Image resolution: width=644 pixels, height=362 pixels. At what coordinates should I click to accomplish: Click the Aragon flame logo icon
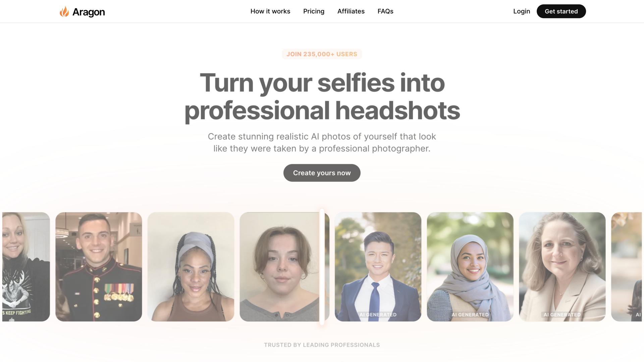click(64, 11)
